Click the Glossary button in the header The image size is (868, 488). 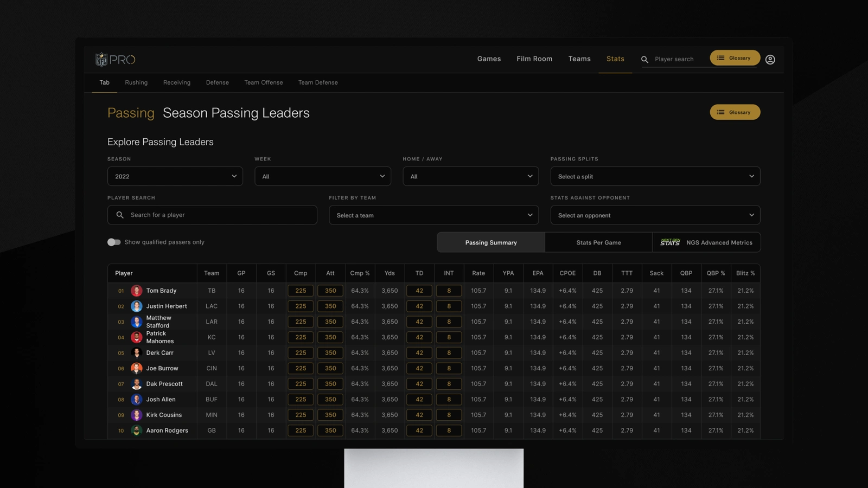(735, 58)
